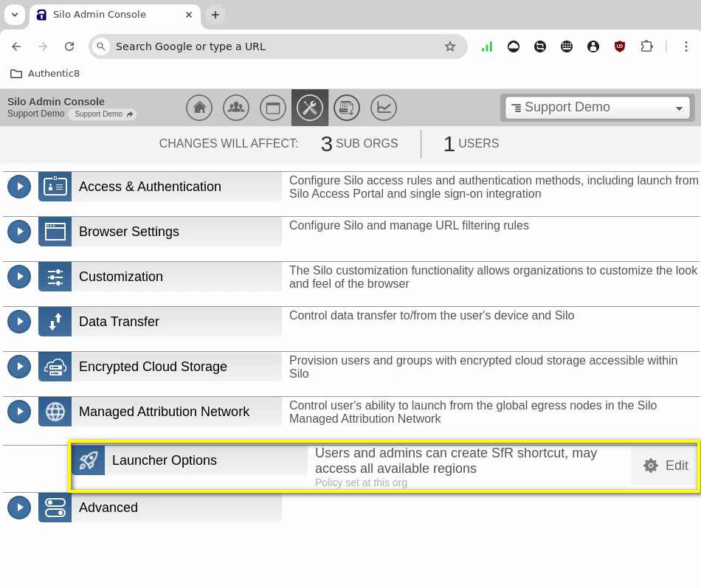The width and height of the screenshot is (701, 588).
Task: Open the Users and groups icon
Action: click(x=236, y=108)
